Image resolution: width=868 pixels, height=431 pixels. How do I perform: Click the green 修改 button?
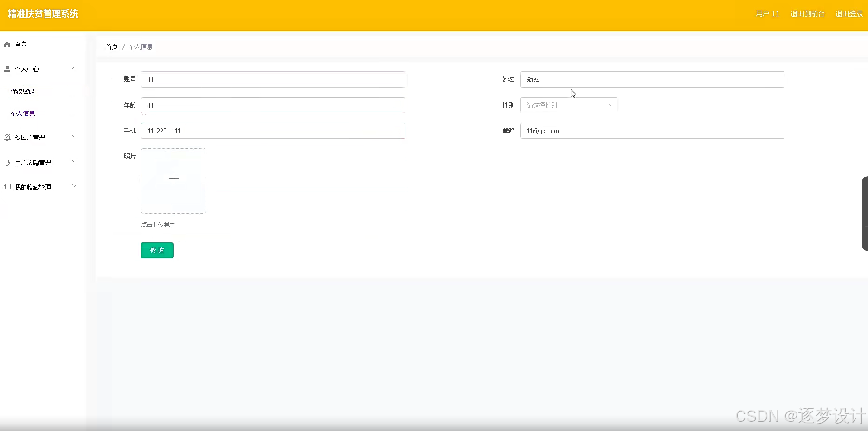click(x=157, y=250)
